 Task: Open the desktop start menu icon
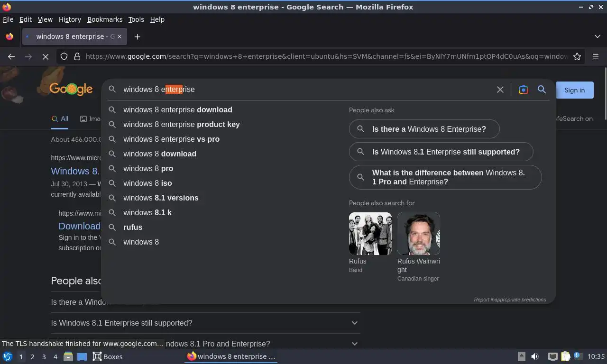pos(8,356)
